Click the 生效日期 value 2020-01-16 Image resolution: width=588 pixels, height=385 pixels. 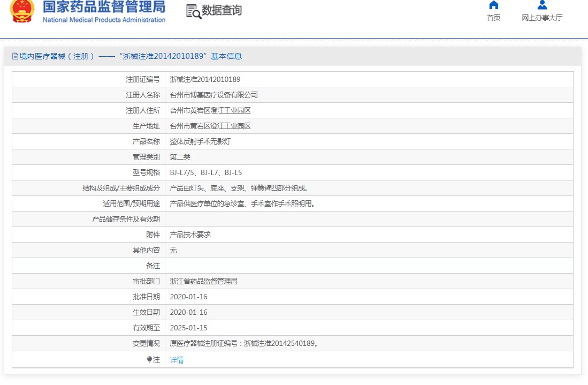point(189,312)
